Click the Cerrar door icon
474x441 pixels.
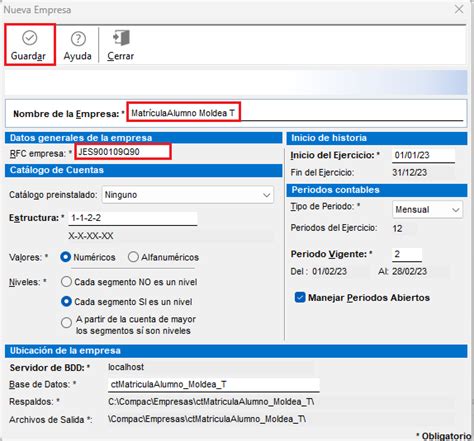[121, 38]
